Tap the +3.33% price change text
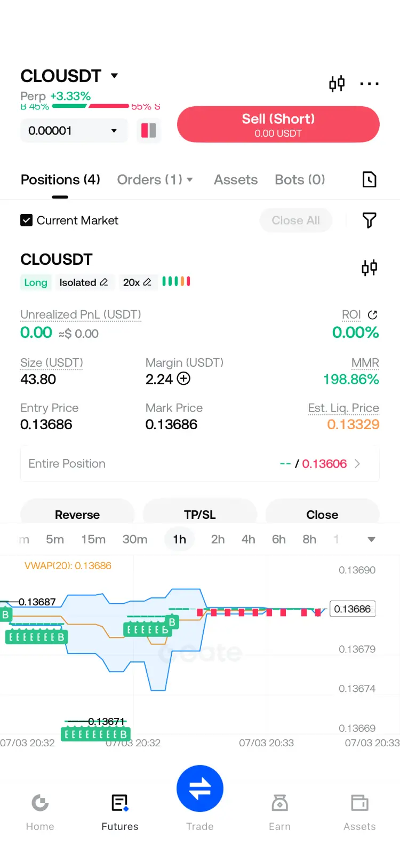The image size is (400, 868). (70, 96)
